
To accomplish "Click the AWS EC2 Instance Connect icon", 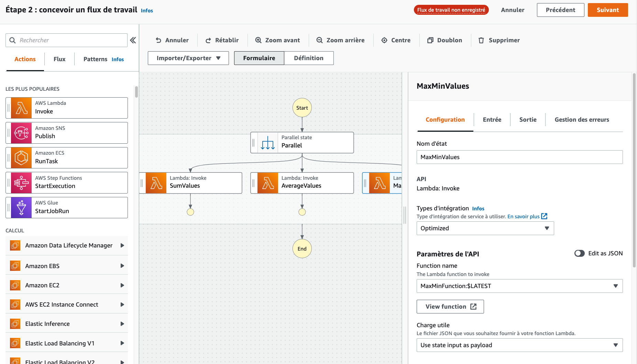I will pyautogui.click(x=15, y=305).
